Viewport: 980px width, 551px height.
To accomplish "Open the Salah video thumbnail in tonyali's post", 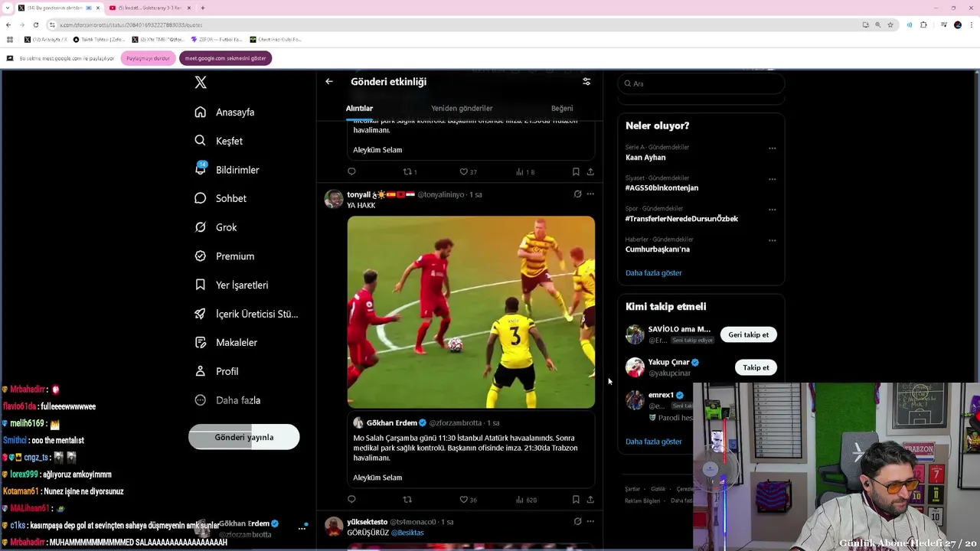I will 471,311.
